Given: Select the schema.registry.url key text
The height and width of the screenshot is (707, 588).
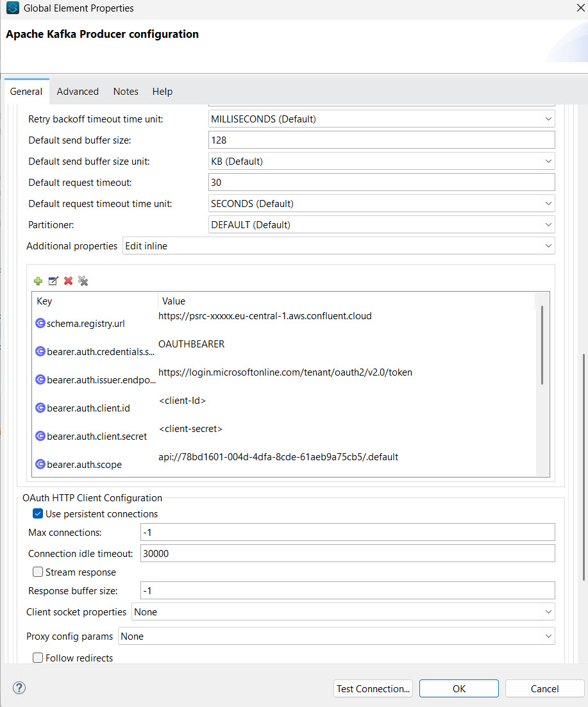Looking at the screenshot, I should point(86,323).
